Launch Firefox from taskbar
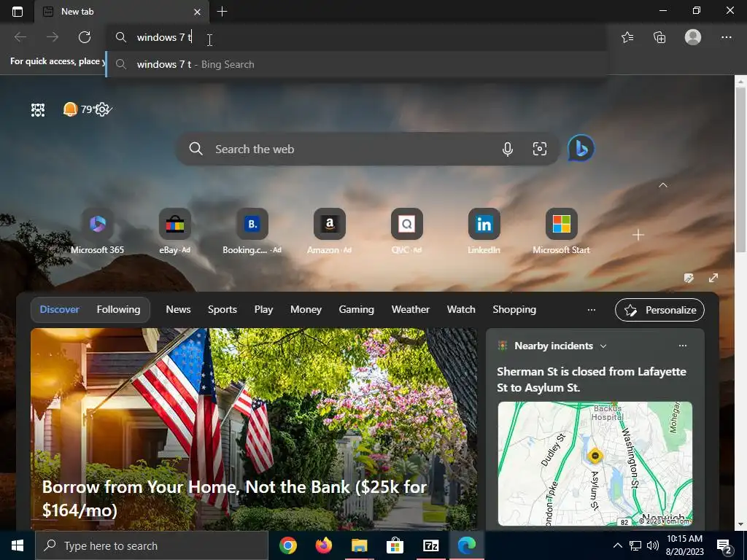Image resolution: width=747 pixels, height=560 pixels. pyautogui.click(x=323, y=545)
